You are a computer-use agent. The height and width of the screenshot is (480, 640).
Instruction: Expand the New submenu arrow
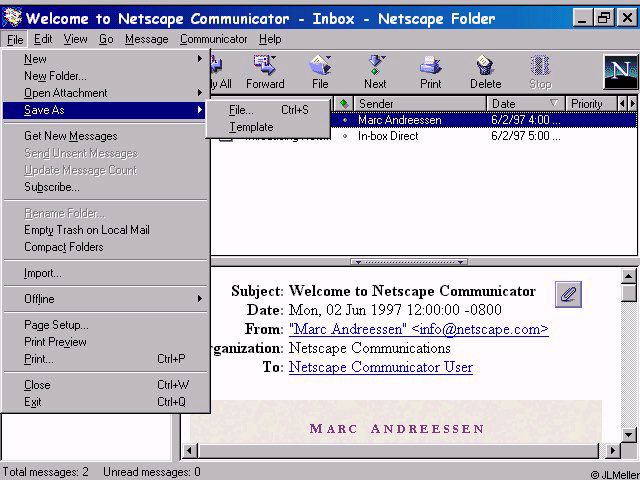[x=200, y=59]
